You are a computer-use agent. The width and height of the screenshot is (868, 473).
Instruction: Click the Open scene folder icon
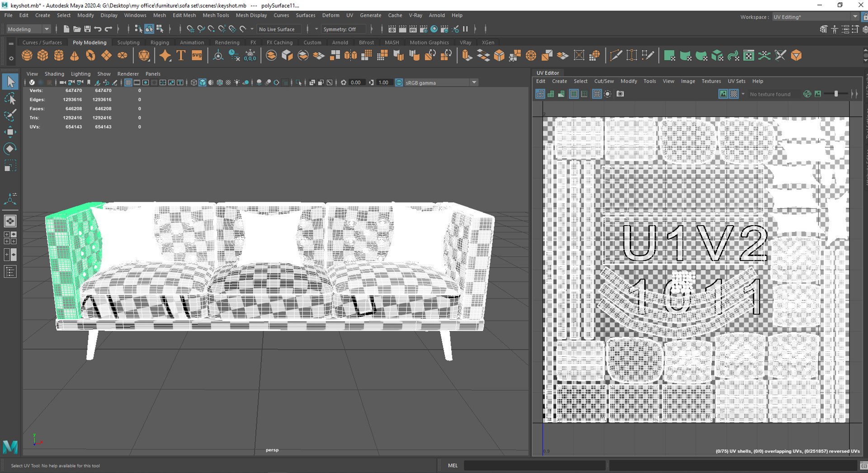[x=77, y=29]
